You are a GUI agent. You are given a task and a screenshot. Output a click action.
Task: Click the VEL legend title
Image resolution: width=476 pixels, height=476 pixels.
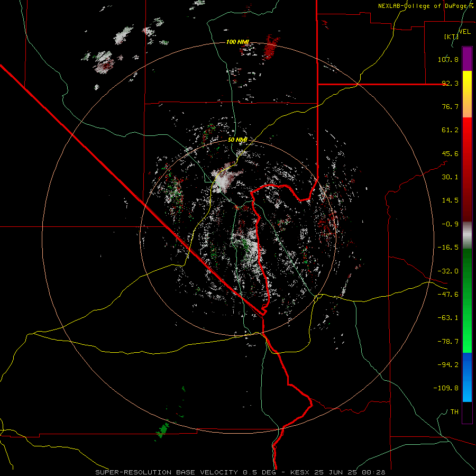click(464, 32)
